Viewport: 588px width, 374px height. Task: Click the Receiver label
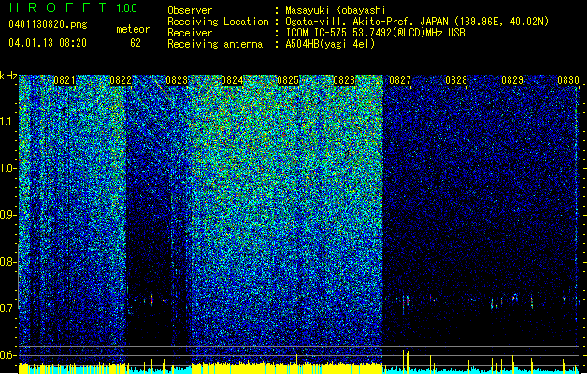click(x=190, y=33)
